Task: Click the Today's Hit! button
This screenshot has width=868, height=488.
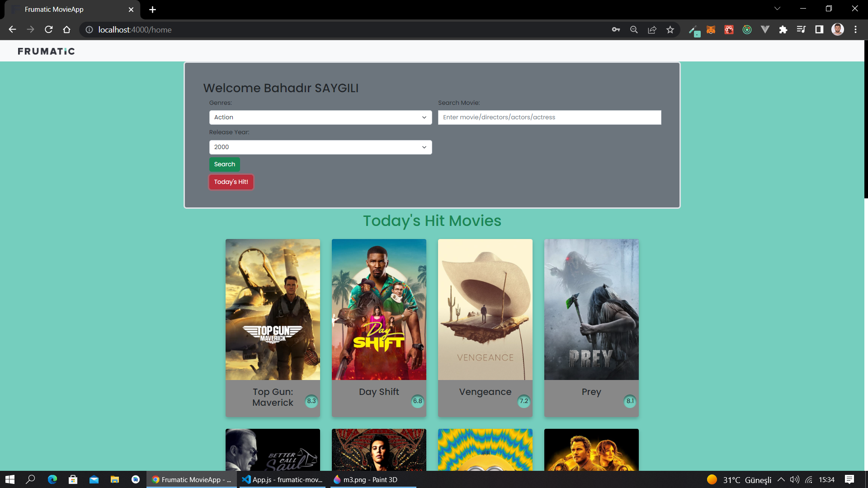Action: tap(231, 182)
